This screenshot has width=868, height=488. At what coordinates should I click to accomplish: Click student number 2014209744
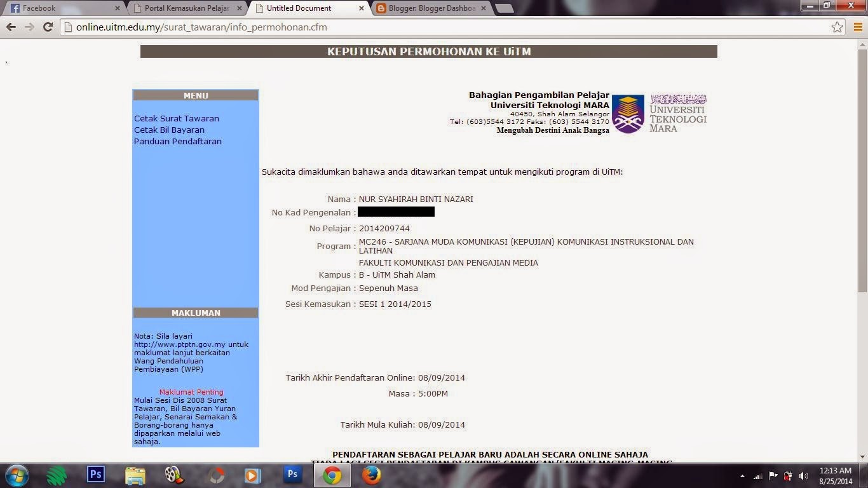click(384, 228)
